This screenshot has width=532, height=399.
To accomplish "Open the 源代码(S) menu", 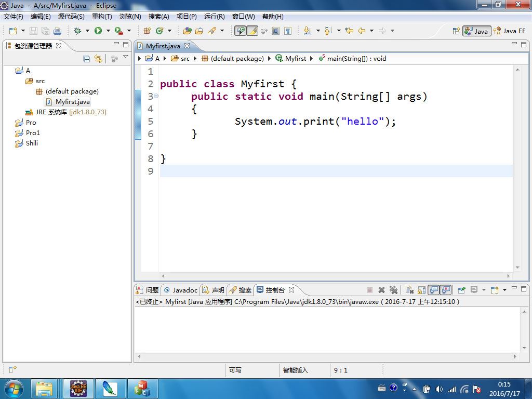I will pyautogui.click(x=71, y=17).
